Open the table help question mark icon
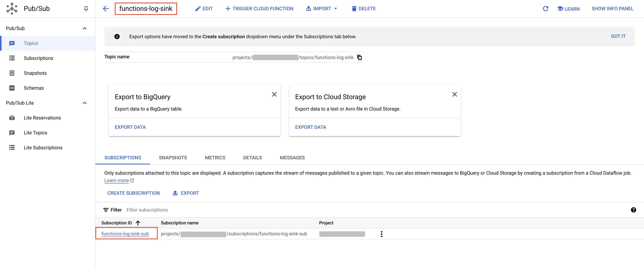Viewport: 644px width, 268px height. pos(633,210)
